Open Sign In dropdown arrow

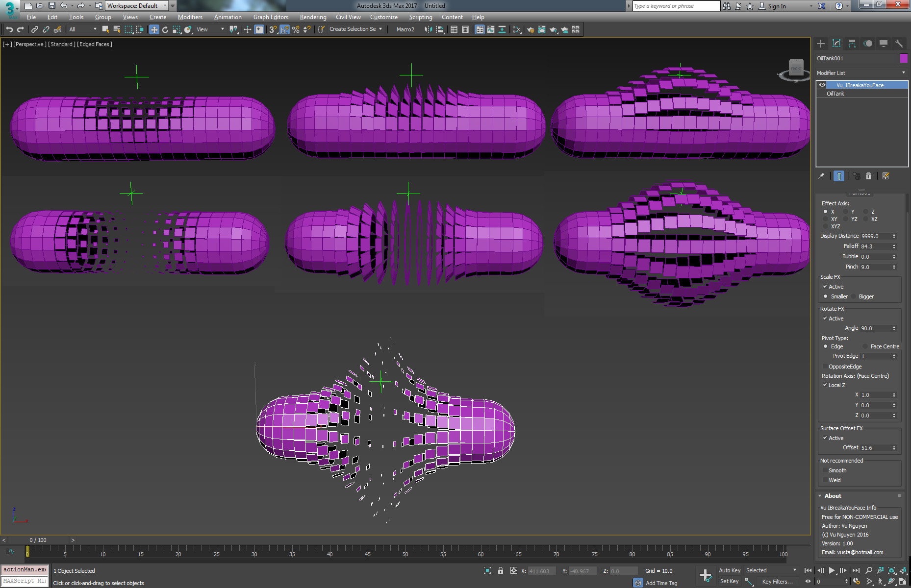click(x=810, y=6)
